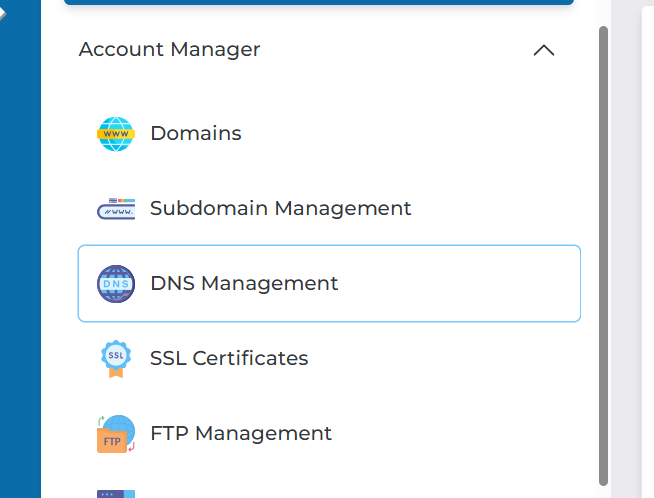
Task: Open the Domains page
Action: (x=196, y=134)
